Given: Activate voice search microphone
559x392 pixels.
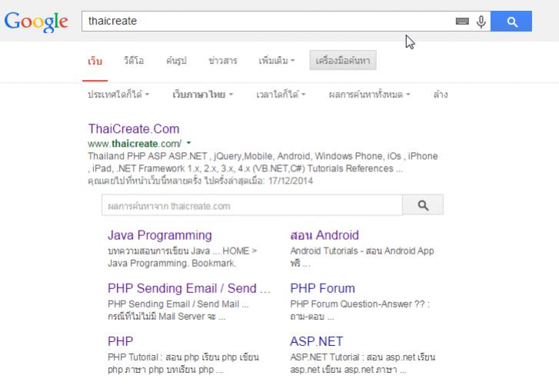Looking at the screenshot, I should 481,22.
